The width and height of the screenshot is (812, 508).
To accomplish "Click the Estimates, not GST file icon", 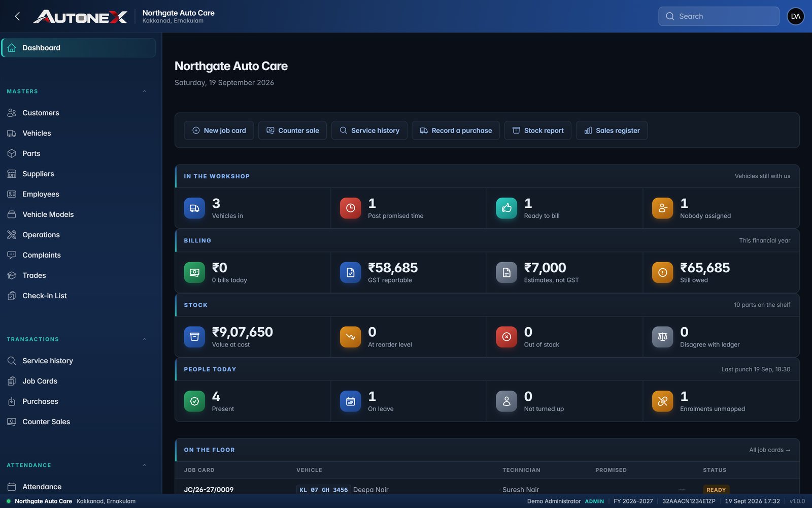I will (506, 273).
